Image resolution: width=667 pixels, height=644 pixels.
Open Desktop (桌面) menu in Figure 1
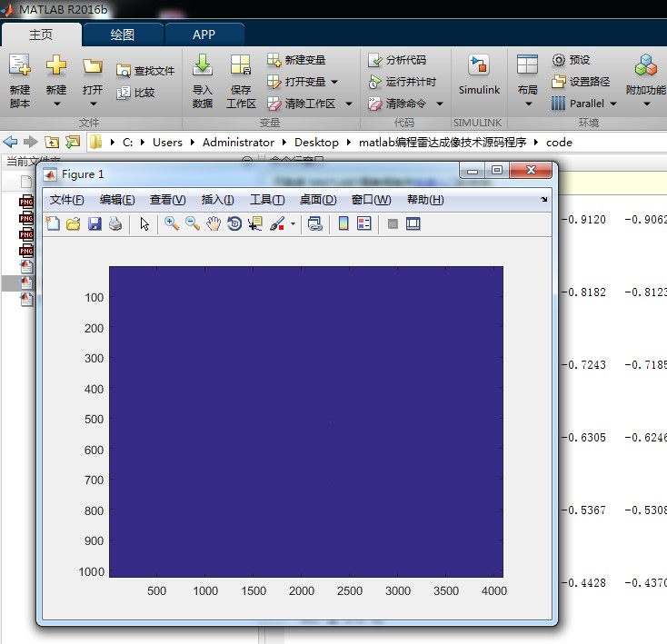(x=318, y=199)
